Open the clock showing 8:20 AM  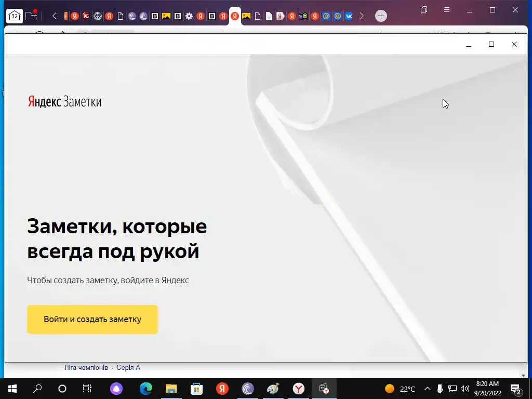487,389
